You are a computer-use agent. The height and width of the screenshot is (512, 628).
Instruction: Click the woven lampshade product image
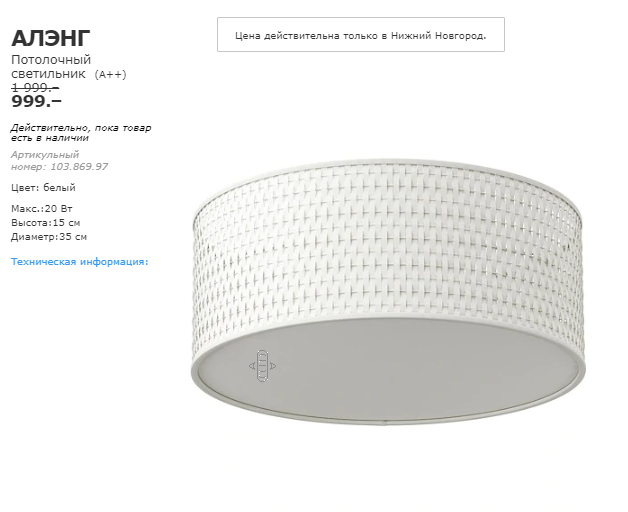tap(388, 290)
